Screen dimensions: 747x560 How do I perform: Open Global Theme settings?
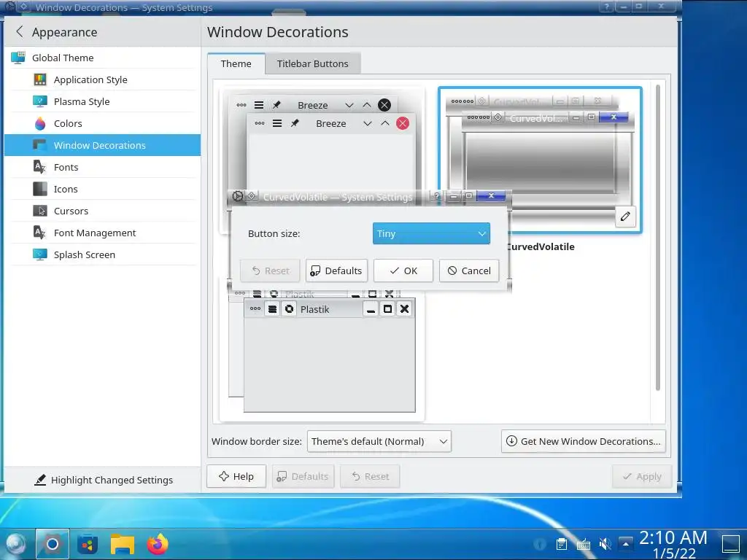pyautogui.click(x=102, y=58)
